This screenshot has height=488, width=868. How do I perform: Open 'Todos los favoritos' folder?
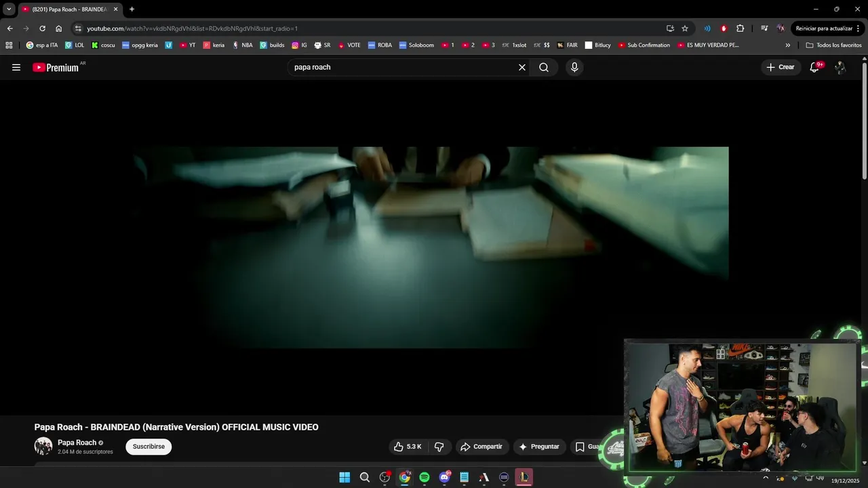coord(834,45)
